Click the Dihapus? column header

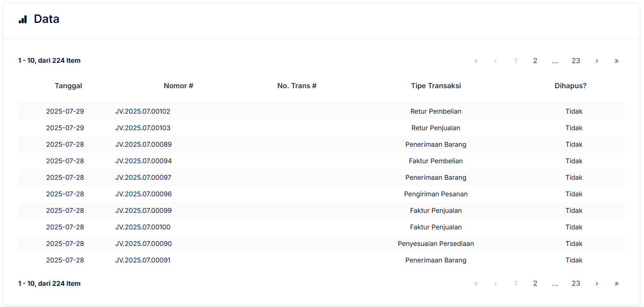coord(570,86)
